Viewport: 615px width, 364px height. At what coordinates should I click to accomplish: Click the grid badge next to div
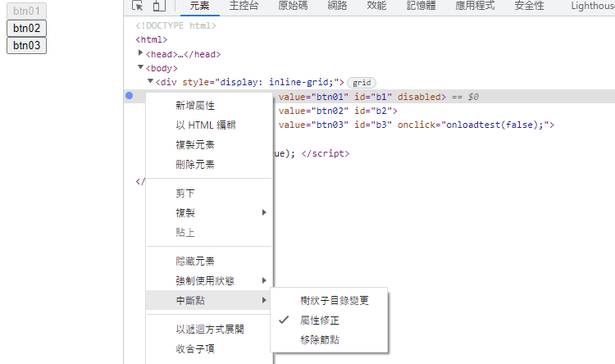[361, 82]
